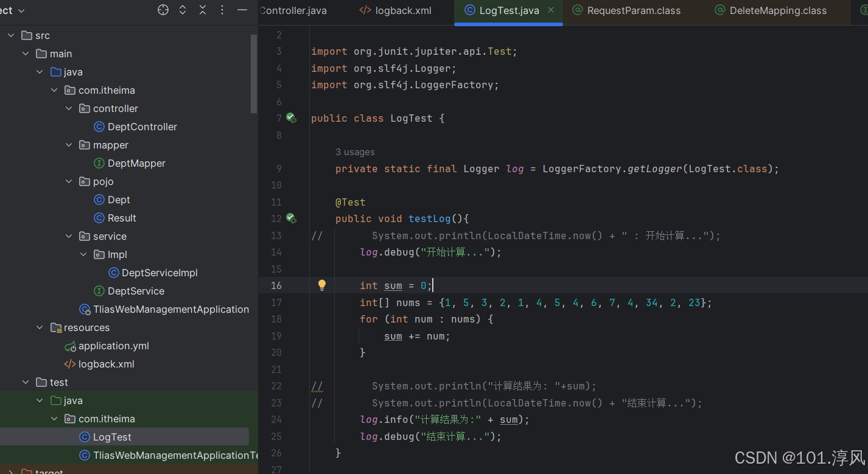Run testLog method via gutter run icon
868x474 pixels.
point(291,218)
